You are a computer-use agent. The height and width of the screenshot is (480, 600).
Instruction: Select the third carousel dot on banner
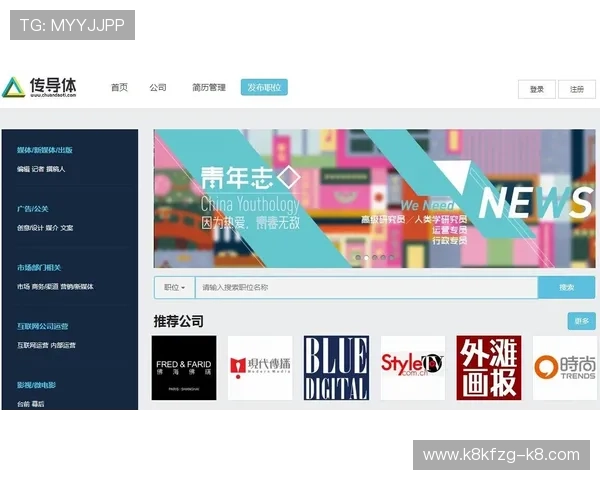375,258
